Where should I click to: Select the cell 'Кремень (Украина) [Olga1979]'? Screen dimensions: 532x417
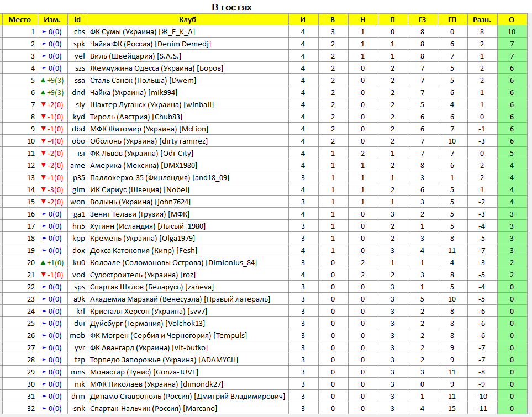point(188,239)
